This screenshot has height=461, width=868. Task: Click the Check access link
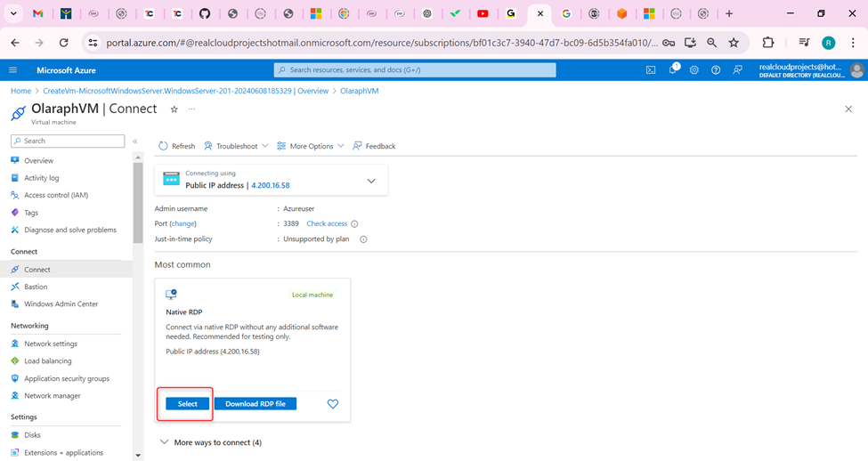(327, 224)
